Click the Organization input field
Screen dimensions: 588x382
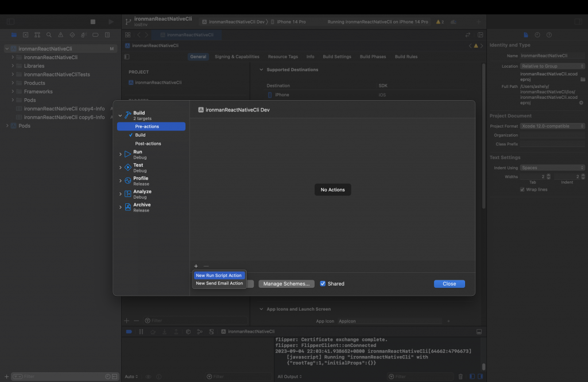tap(552, 135)
